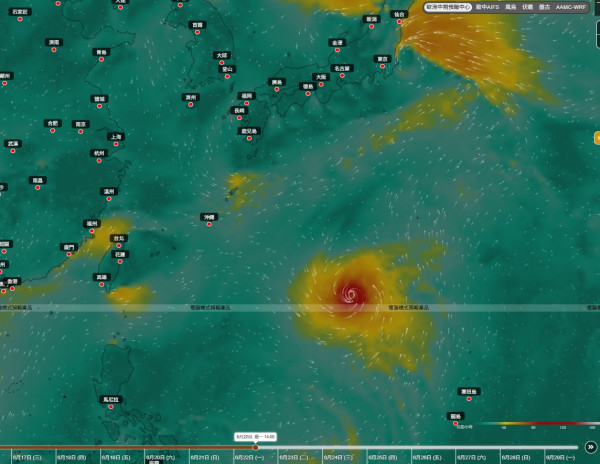600x464 pixels.
Task: Switch to the 伏羲 model tab
Action: [527, 7]
